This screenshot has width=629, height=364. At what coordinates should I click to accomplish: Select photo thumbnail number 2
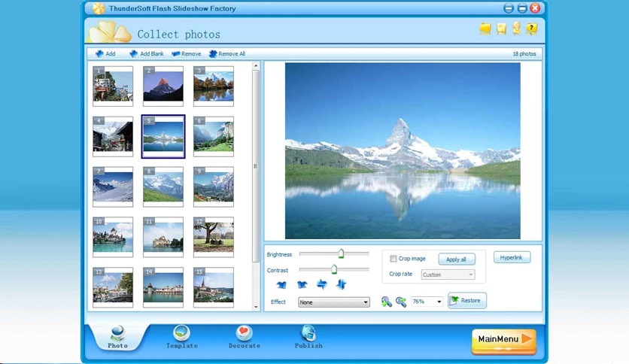(163, 86)
